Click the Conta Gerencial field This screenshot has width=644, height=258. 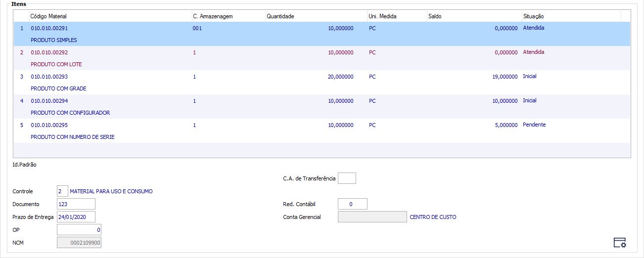(372, 217)
